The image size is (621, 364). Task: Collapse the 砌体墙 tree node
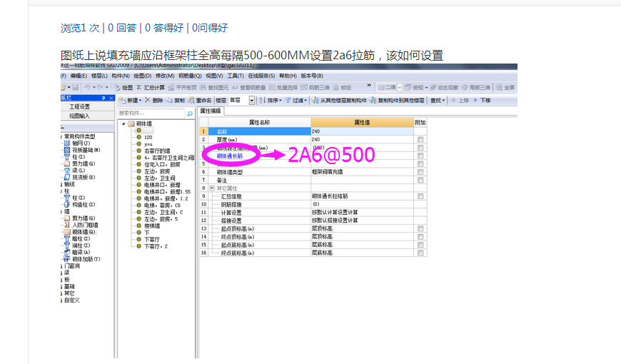[x=123, y=123]
